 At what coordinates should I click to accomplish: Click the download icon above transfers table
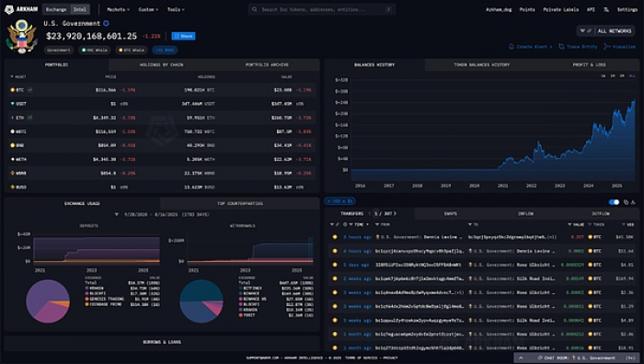[x=633, y=202]
